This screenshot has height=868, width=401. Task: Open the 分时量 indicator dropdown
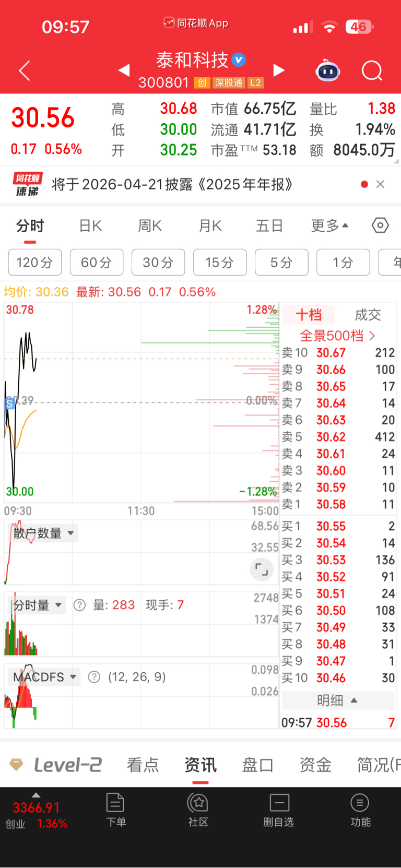[x=38, y=605]
